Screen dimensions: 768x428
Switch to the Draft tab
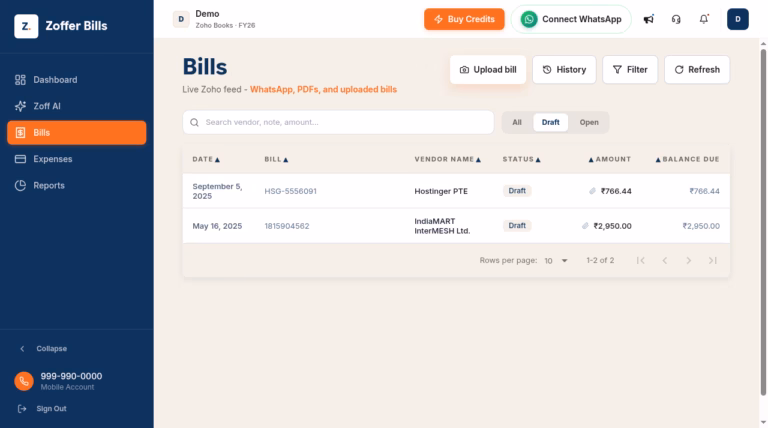click(551, 122)
